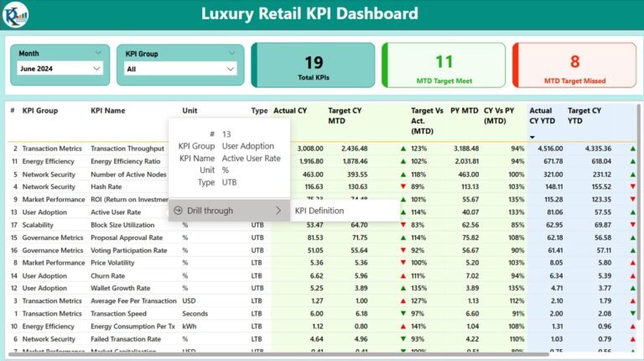
Task: Open the Drill through menu item
Action: (x=229, y=211)
